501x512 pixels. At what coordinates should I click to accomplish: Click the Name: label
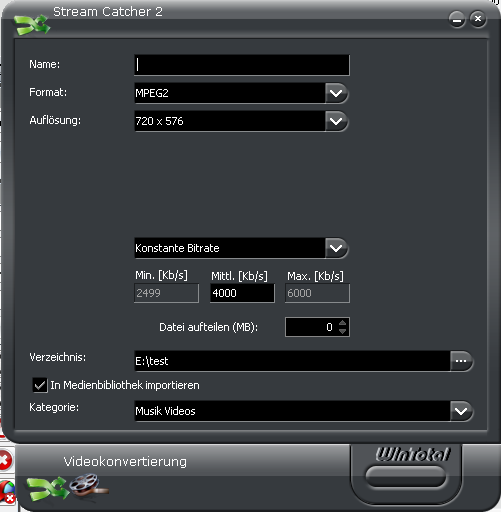45,64
